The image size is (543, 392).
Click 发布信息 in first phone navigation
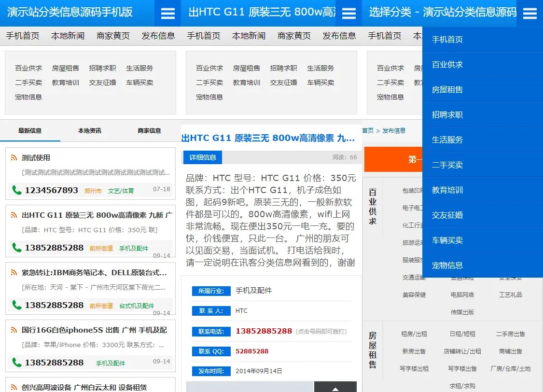pyautogui.click(x=158, y=36)
